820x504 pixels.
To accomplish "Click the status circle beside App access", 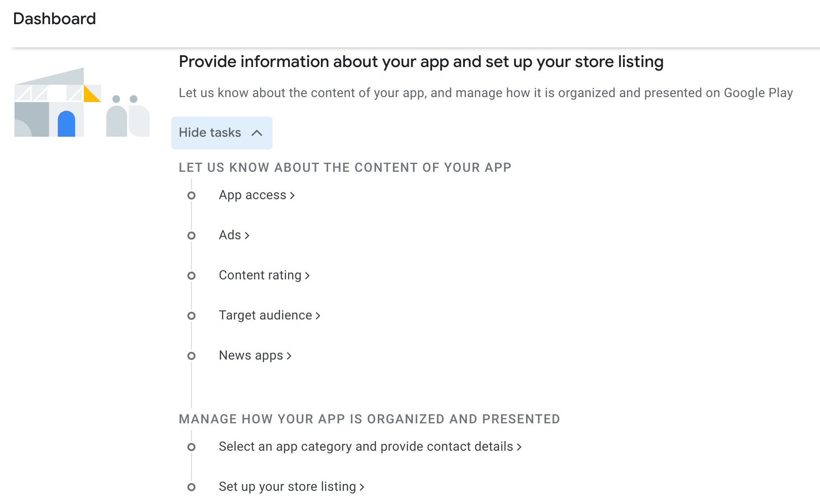I will click(191, 195).
